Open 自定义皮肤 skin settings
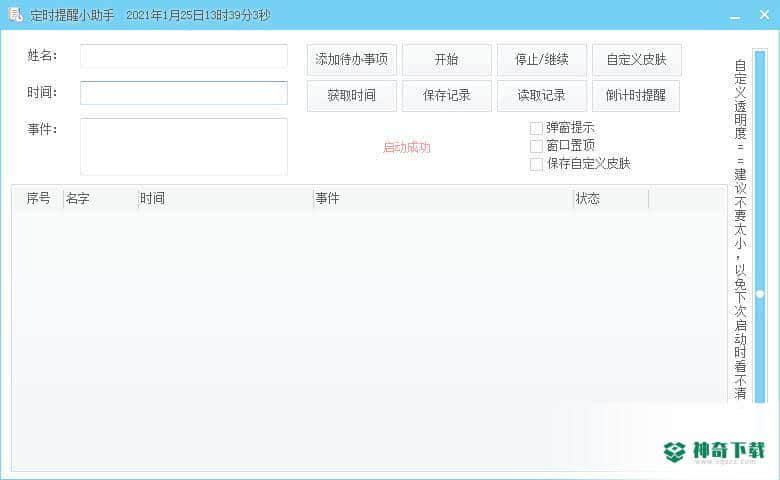 [x=637, y=60]
